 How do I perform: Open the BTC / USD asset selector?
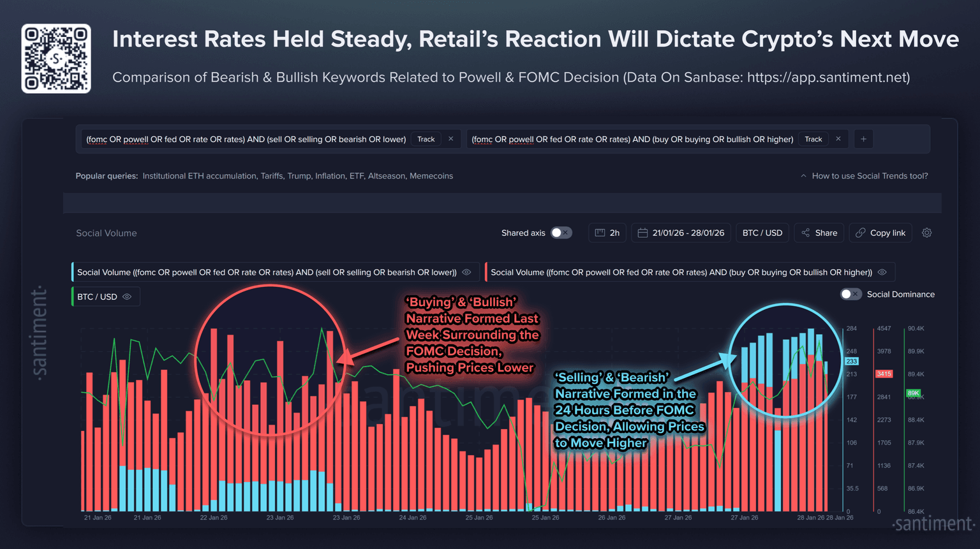point(762,233)
